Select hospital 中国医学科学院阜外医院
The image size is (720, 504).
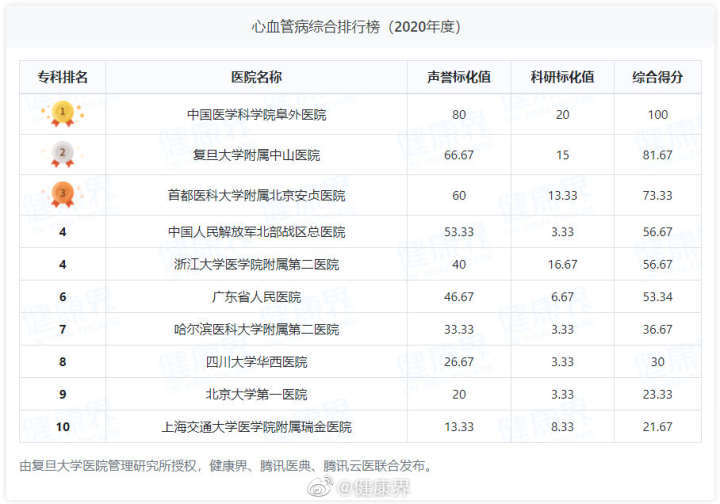(x=256, y=114)
